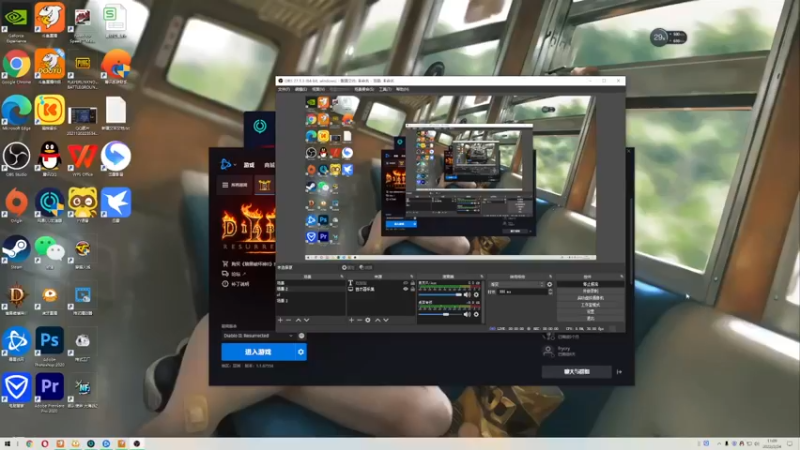Open OBS 视图 menu
The width and height of the screenshot is (800, 450).
pyautogui.click(x=318, y=89)
